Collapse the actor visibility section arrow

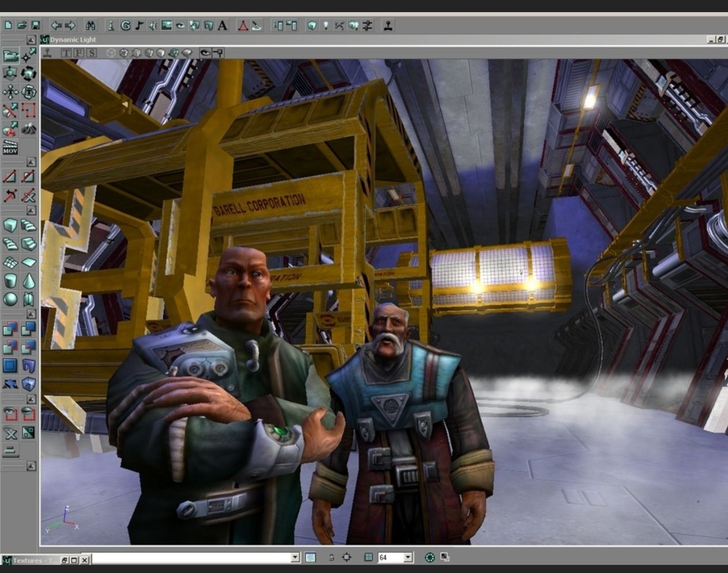tap(31, 399)
